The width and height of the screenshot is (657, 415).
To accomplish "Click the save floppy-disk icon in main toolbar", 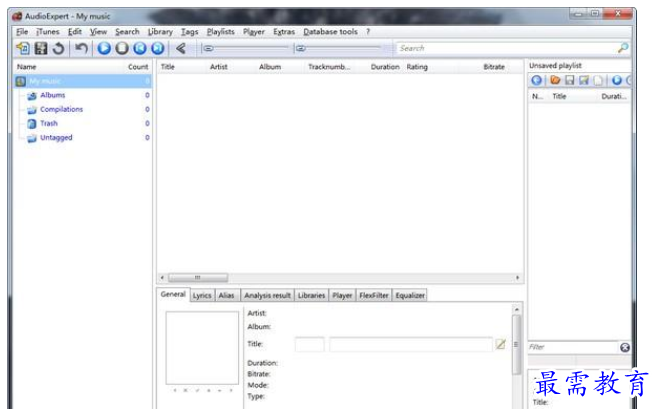I will click(x=41, y=49).
